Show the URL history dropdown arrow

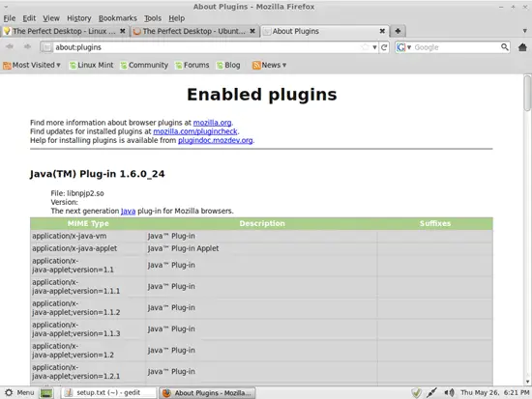(374, 47)
